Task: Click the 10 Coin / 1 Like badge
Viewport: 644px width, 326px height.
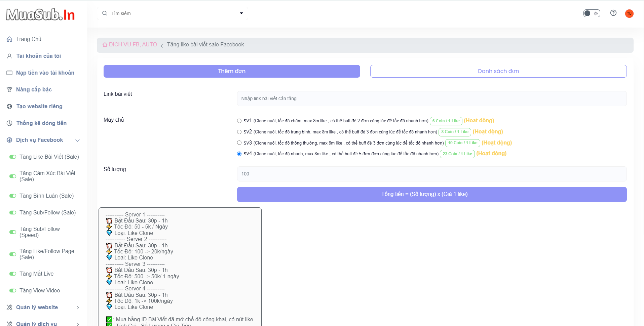Action: 462,143
